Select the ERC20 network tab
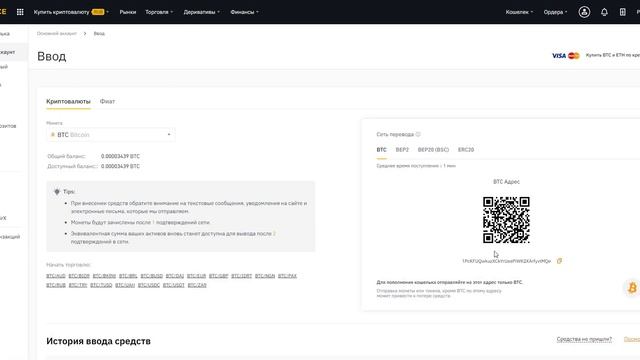 [466, 150]
